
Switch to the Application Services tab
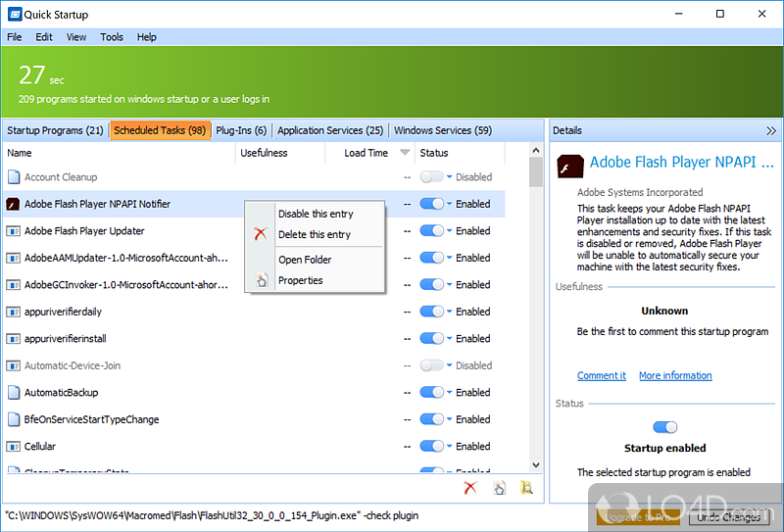330,130
